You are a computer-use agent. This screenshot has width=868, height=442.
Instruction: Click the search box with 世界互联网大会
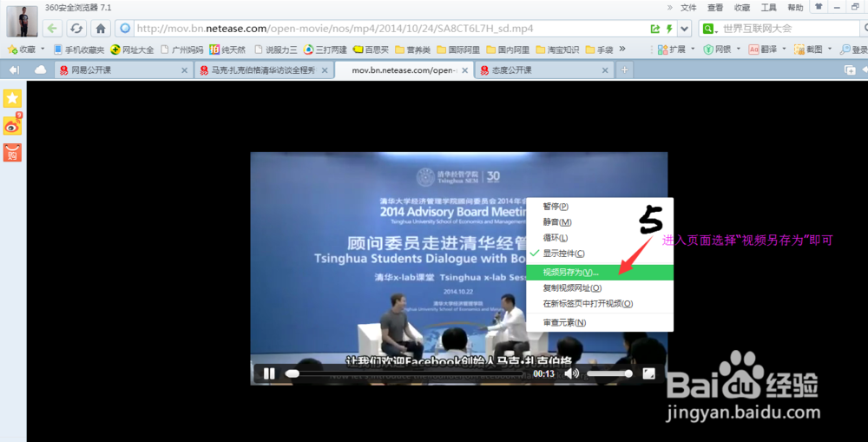pos(791,29)
